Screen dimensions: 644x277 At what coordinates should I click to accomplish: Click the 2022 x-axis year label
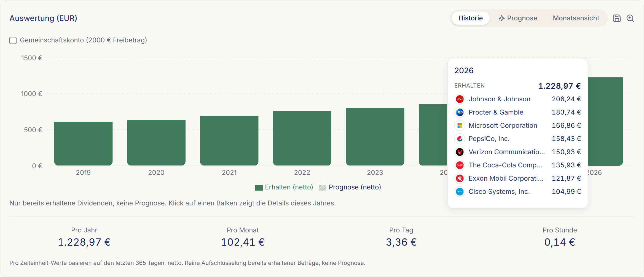pyautogui.click(x=302, y=173)
